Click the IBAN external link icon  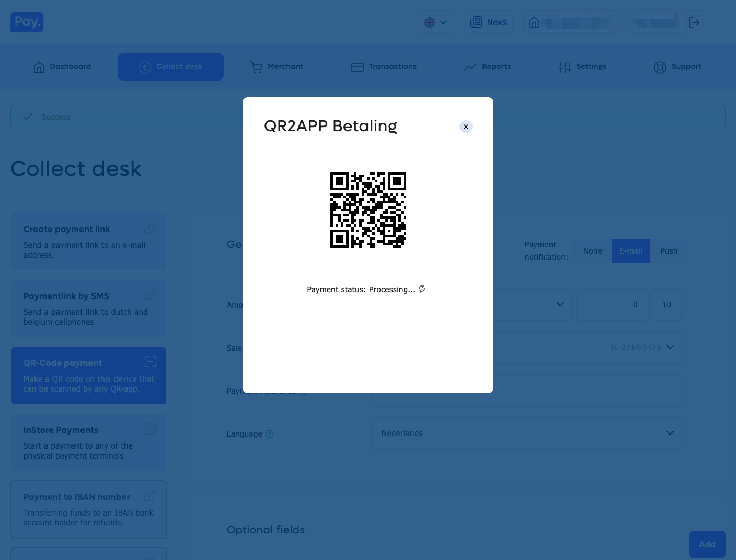[x=149, y=496]
